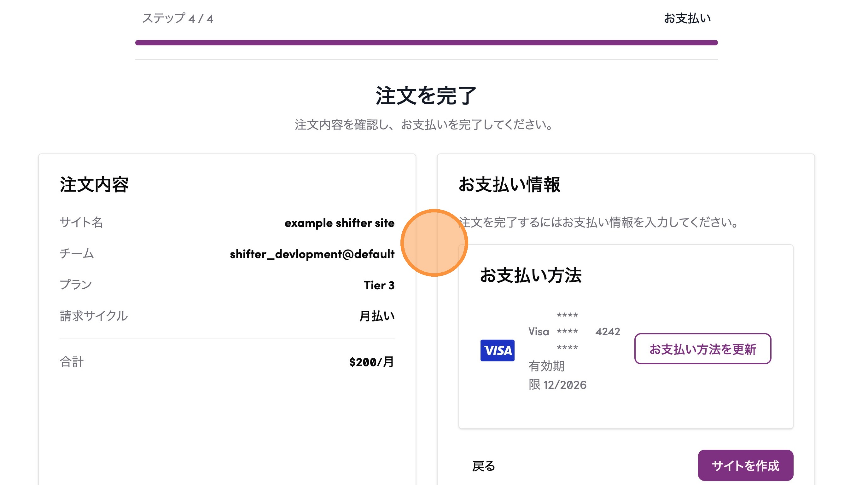
Task: Click the サイトを作成 button
Action: pyautogui.click(x=745, y=465)
